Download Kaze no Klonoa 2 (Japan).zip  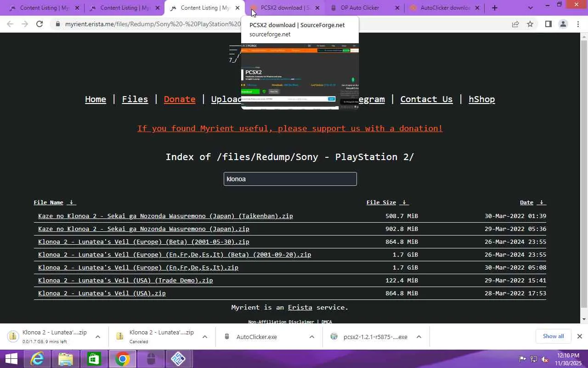144,229
